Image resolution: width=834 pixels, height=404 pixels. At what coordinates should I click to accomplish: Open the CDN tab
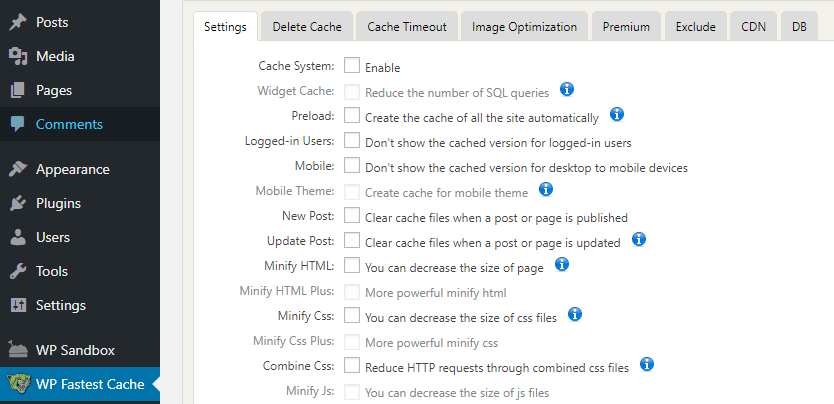coord(754,27)
